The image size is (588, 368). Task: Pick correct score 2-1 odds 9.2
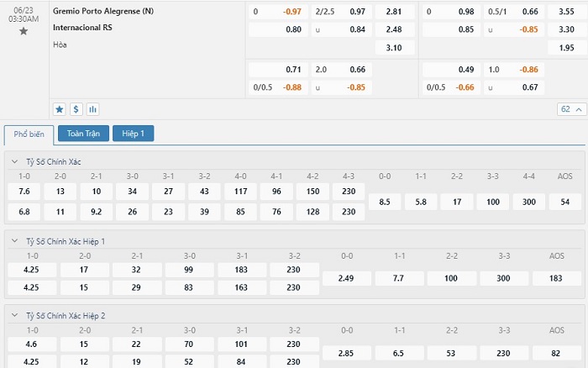tap(97, 212)
